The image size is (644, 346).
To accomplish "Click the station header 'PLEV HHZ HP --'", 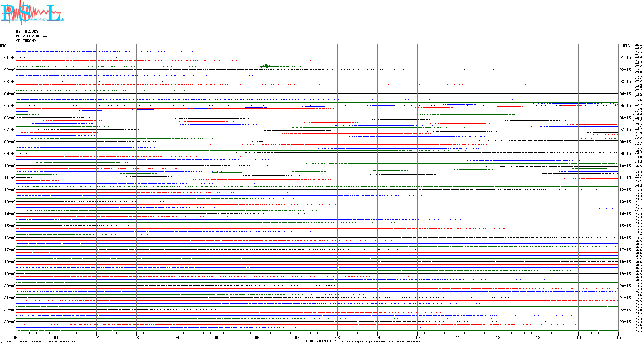I will pyautogui.click(x=32, y=36).
